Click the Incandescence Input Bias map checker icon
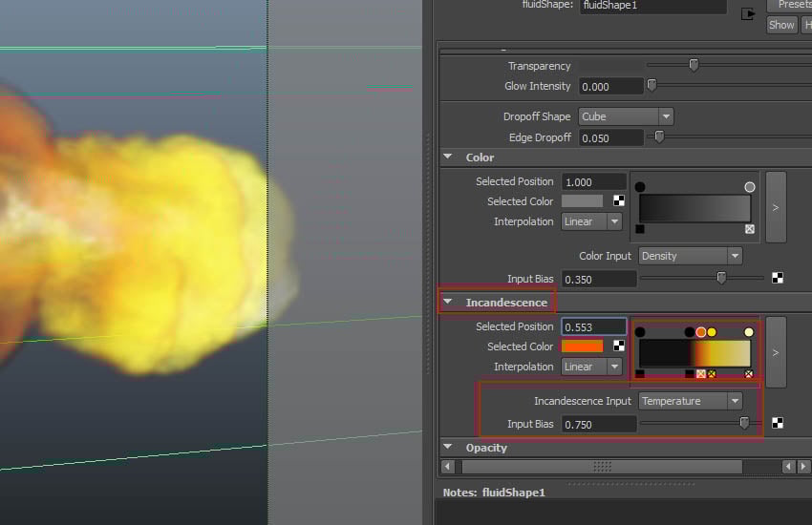The image size is (812, 525). 778,423
